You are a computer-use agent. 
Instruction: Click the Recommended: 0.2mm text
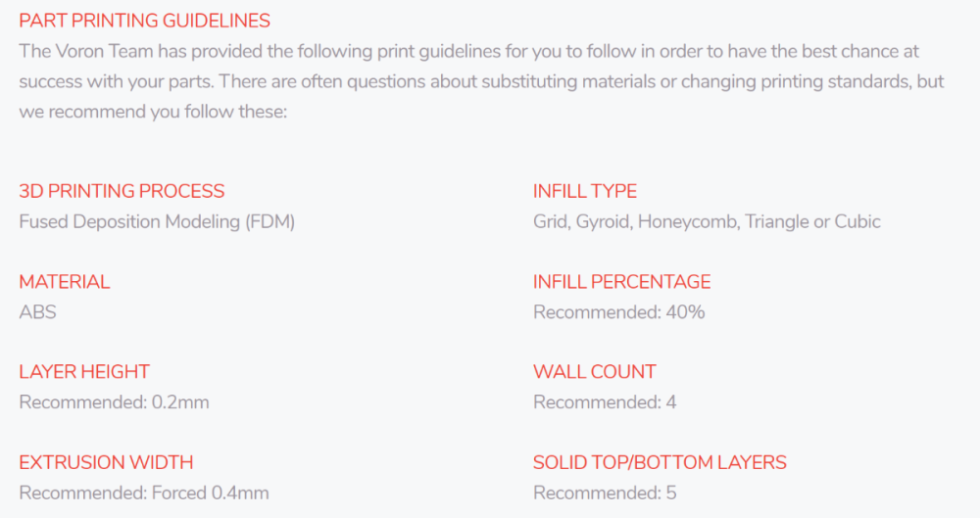pos(114,402)
